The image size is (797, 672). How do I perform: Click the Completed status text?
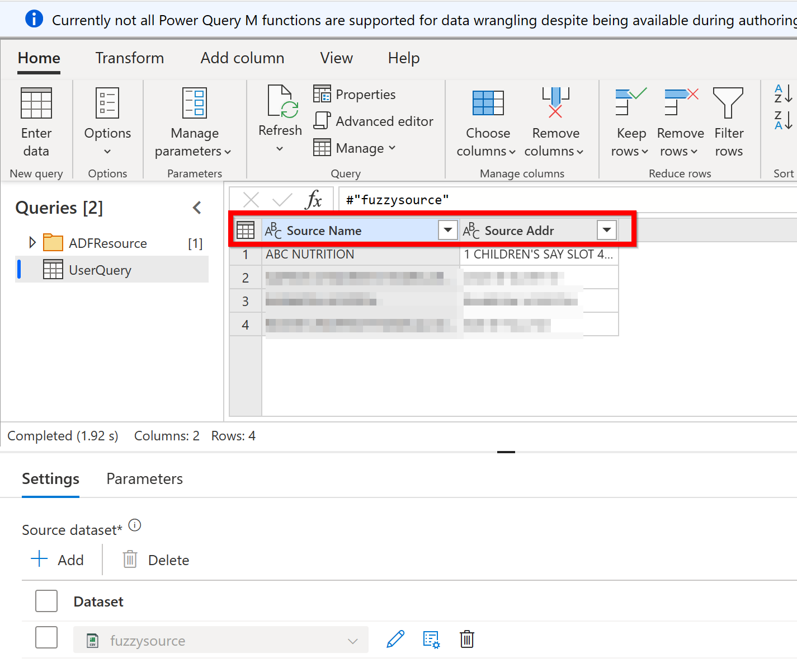coord(63,436)
